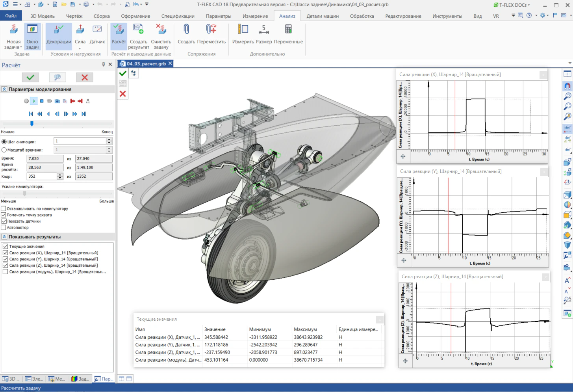573x392 pixels.
Task: Cancel with the red X button
Action: pos(84,77)
